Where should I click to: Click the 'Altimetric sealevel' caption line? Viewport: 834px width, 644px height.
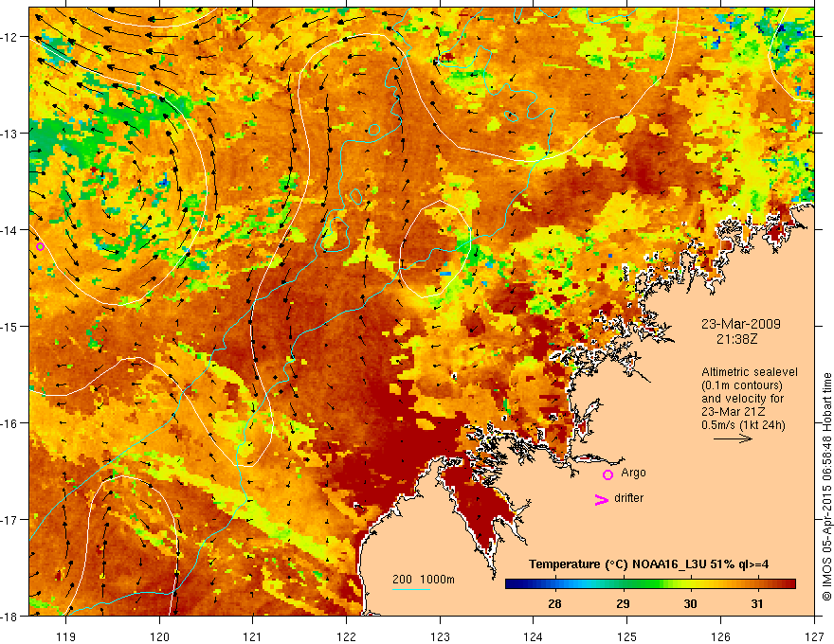point(750,372)
